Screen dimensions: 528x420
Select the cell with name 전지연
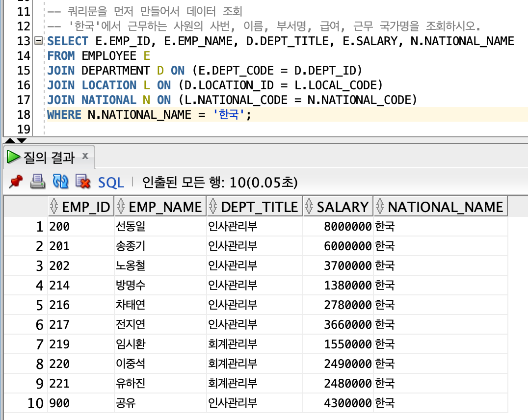(160, 324)
